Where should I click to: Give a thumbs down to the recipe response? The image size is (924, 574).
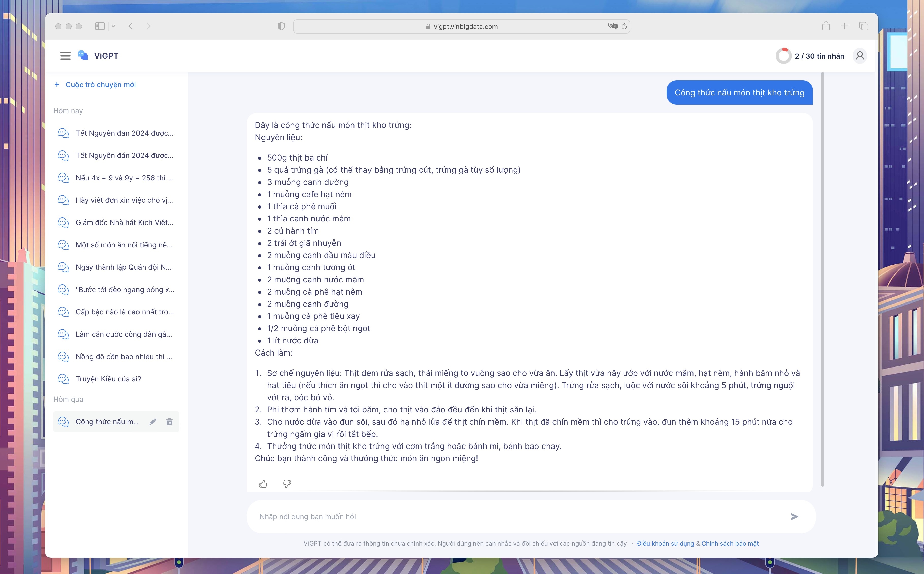(287, 484)
